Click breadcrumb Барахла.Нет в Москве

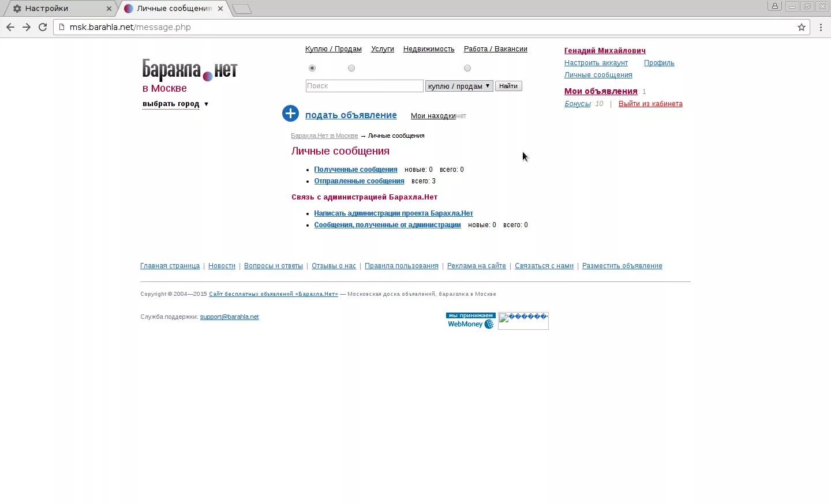click(x=324, y=136)
